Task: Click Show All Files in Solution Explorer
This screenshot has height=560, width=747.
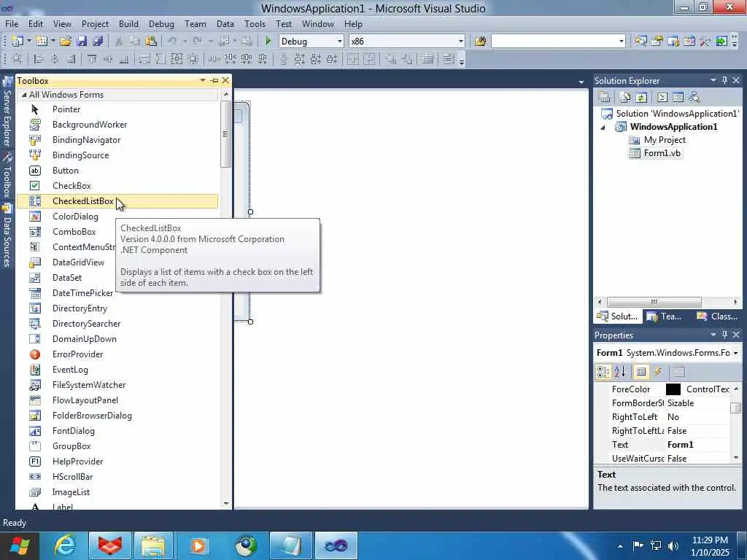Action: [x=625, y=98]
